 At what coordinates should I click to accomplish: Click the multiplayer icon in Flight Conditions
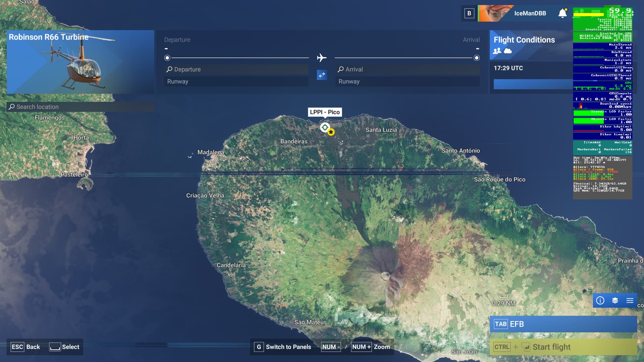coord(497,51)
